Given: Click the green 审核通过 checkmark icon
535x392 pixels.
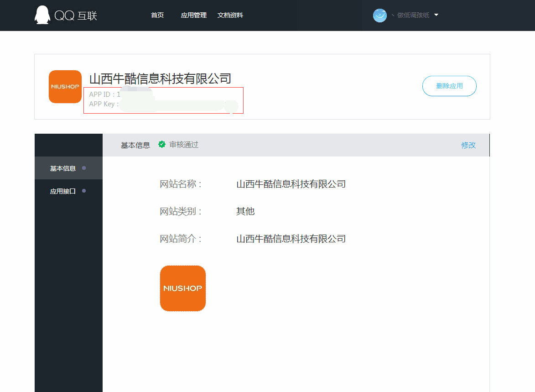Looking at the screenshot, I should [x=162, y=145].
